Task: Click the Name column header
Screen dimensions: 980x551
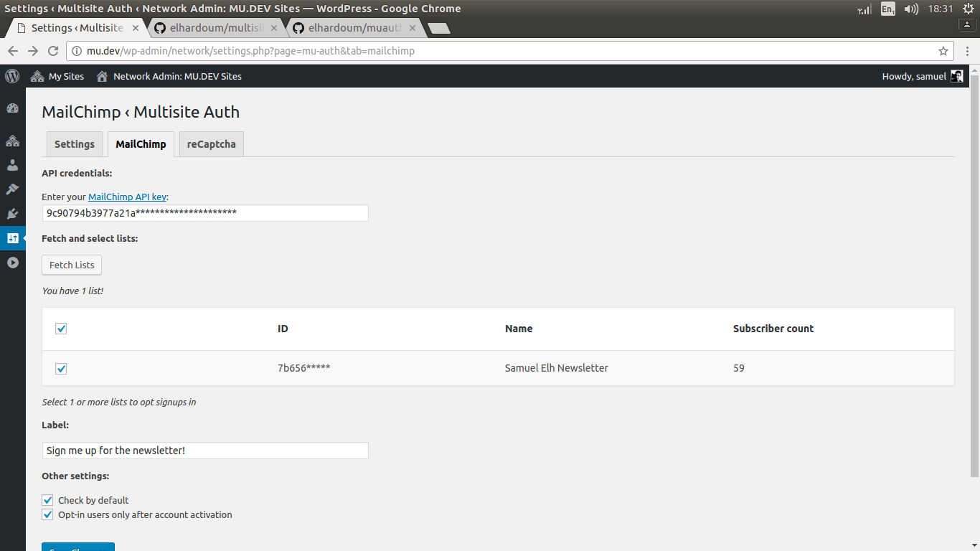Action: pos(519,329)
